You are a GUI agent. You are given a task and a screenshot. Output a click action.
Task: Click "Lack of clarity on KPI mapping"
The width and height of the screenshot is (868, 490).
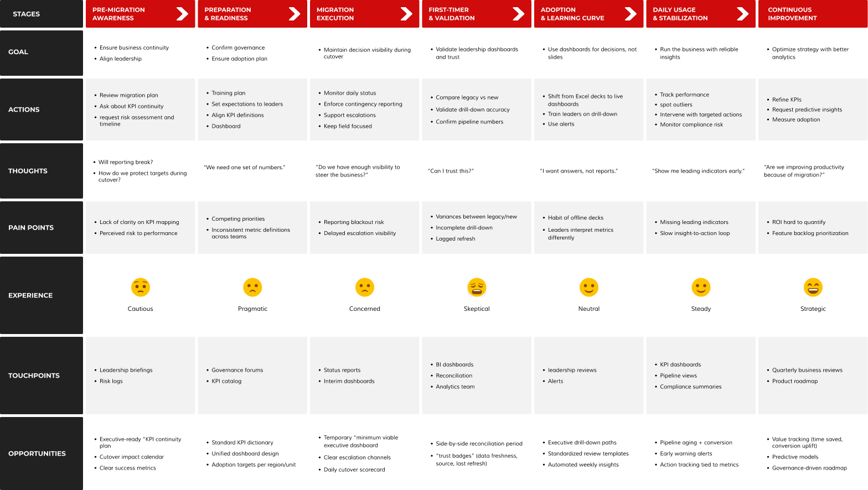click(139, 222)
